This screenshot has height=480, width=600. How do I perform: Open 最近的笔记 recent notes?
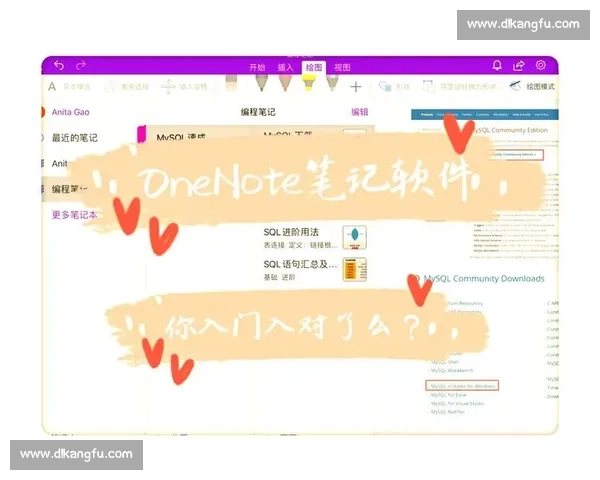75,138
